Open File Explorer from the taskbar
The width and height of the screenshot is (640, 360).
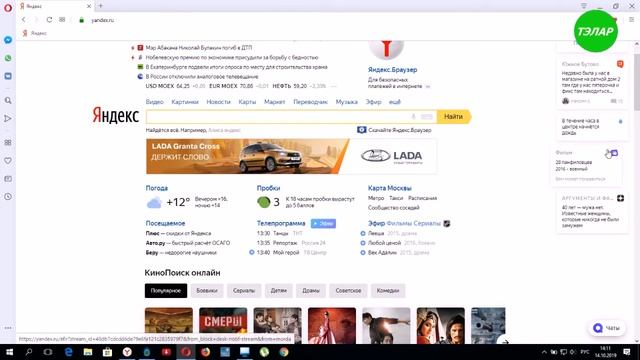pyautogui.click(x=88, y=352)
